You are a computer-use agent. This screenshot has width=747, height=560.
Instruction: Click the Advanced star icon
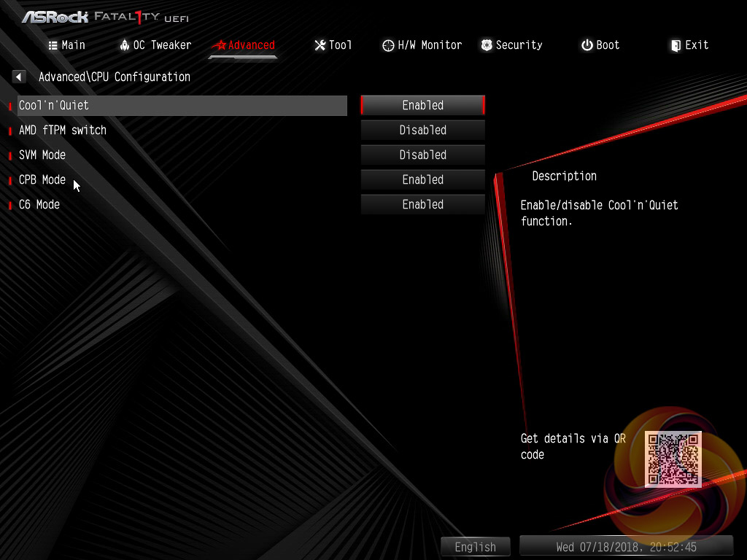(220, 45)
